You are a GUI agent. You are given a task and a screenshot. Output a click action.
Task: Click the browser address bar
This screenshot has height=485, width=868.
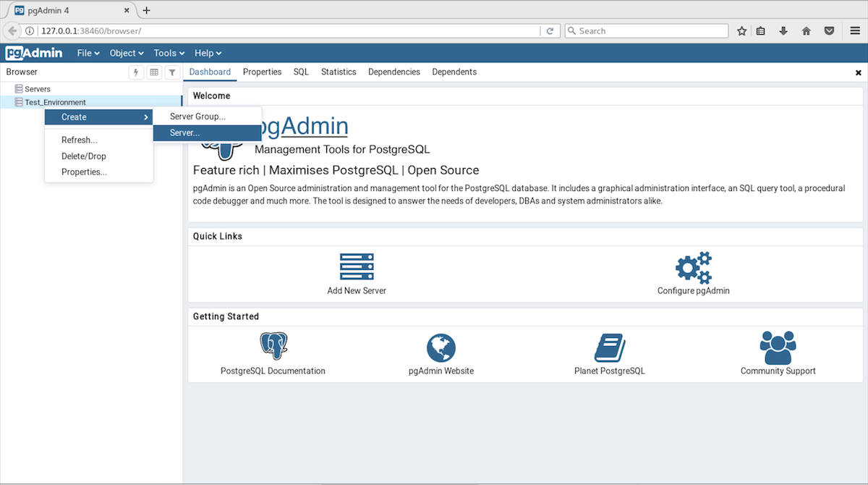[289, 31]
